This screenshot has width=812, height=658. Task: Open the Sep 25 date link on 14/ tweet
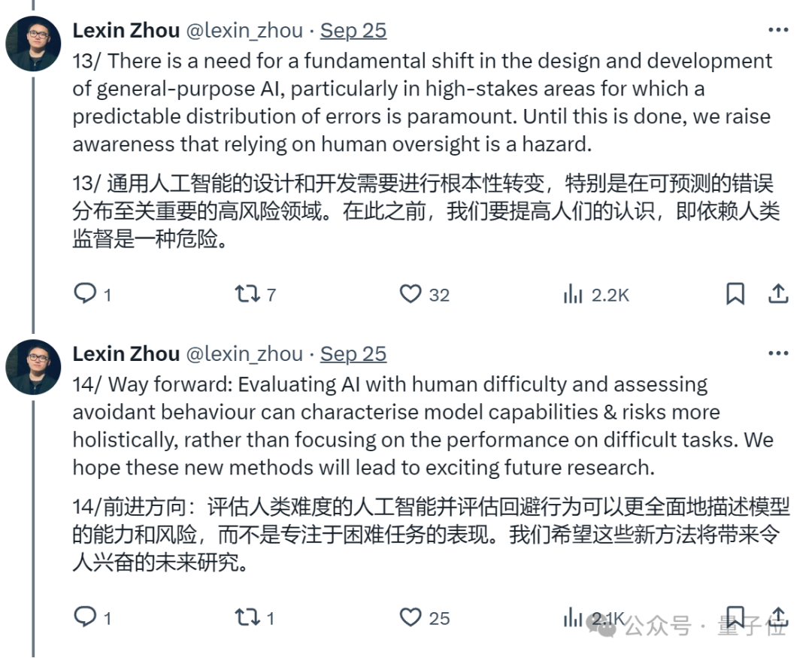tap(353, 354)
